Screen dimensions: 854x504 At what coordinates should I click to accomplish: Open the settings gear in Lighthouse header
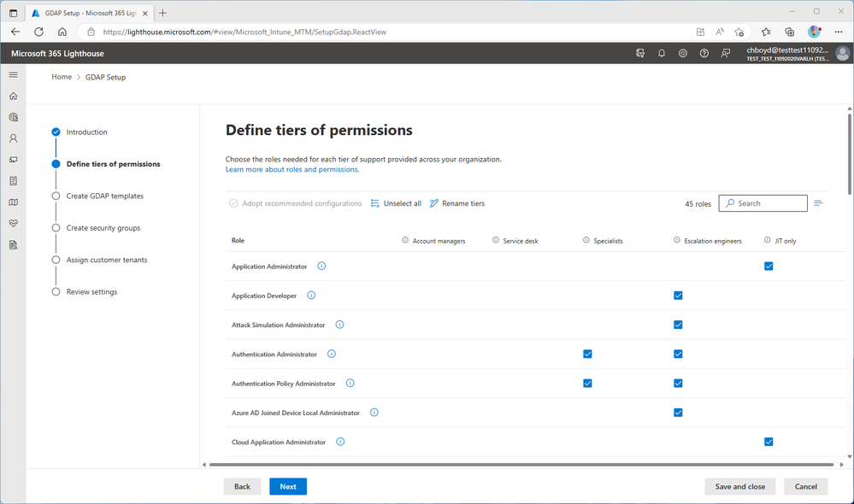point(682,53)
